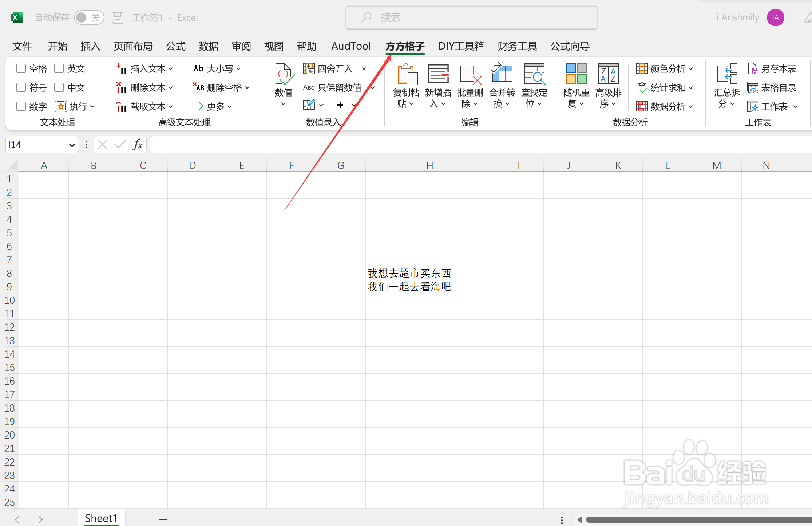Click the save disk icon in title bar
Screen dimensions: 812x526
[118, 17]
